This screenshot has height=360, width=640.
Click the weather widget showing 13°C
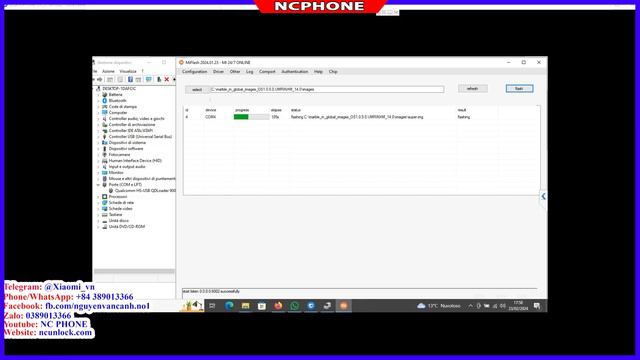coord(439,306)
